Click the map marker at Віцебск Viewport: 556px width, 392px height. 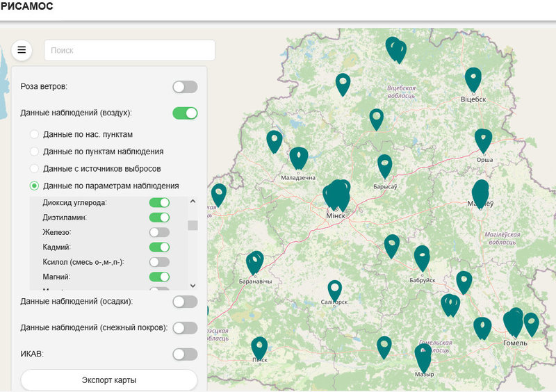473,79
